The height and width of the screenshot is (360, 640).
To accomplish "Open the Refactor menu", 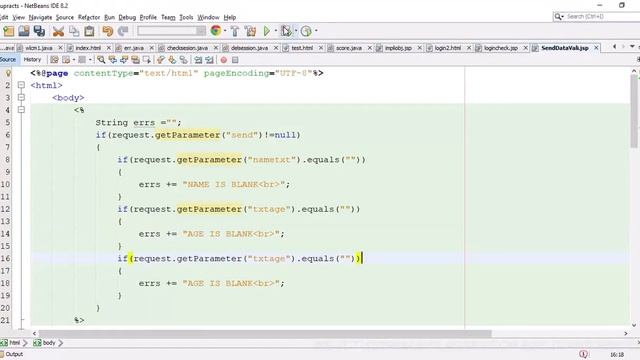I will [x=89, y=17].
